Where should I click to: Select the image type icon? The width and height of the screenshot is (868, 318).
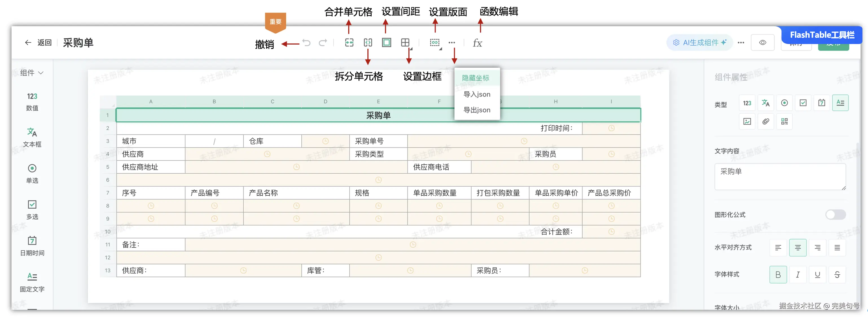(747, 122)
